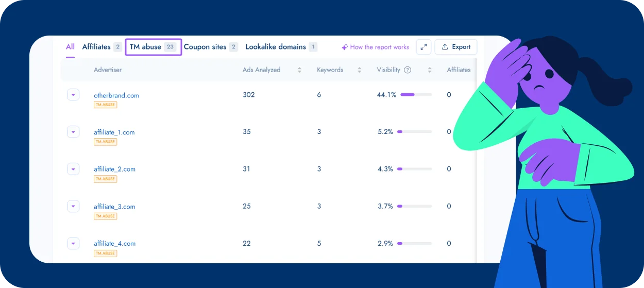
Task: Expand the otherbrand.com row
Action: (x=73, y=95)
